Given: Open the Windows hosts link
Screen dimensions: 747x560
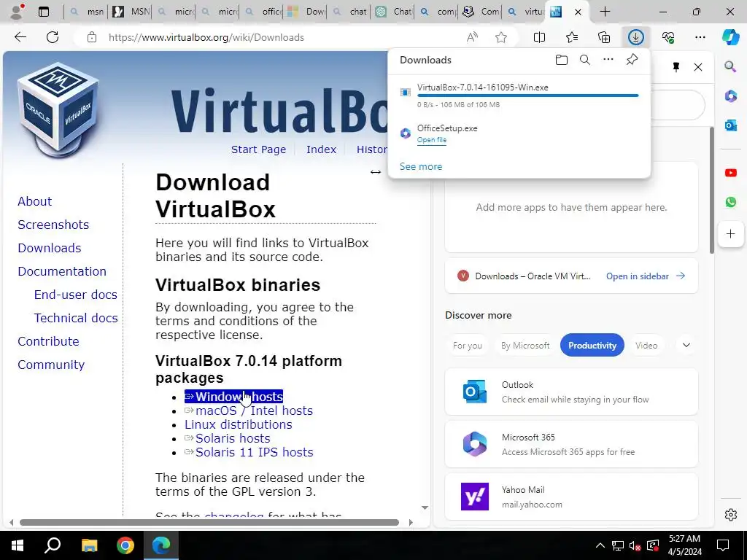Looking at the screenshot, I should click(234, 397).
